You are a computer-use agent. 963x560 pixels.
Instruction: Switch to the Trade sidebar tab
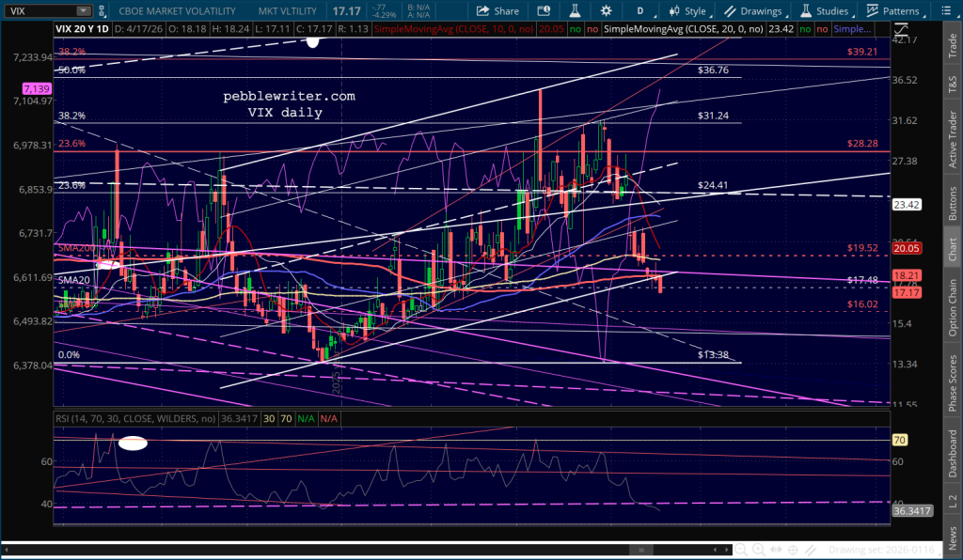point(953,46)
